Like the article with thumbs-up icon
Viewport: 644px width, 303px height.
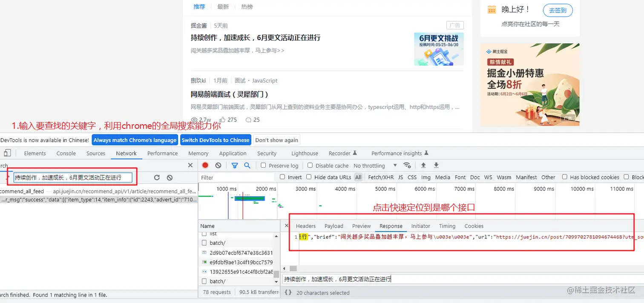(x=222, y=120)
